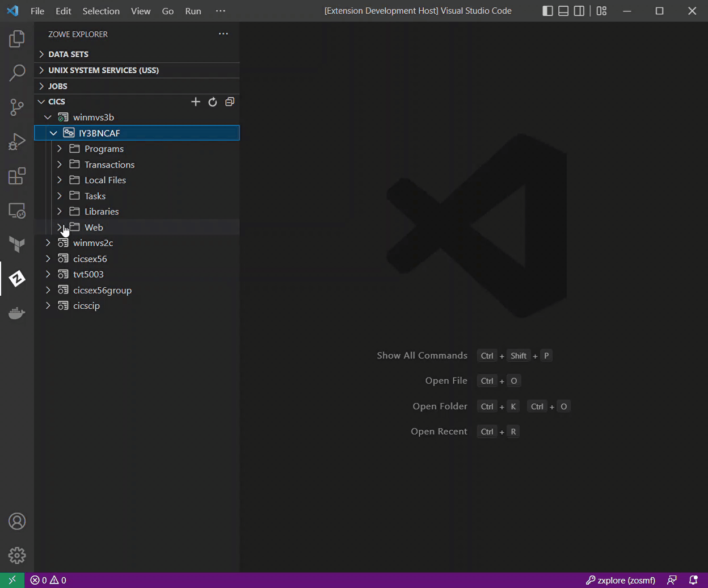The height and width of the screenshot is (588, 708).
Task: Toggle secondary side bar visibility
Action: click(x=579, y=11)
